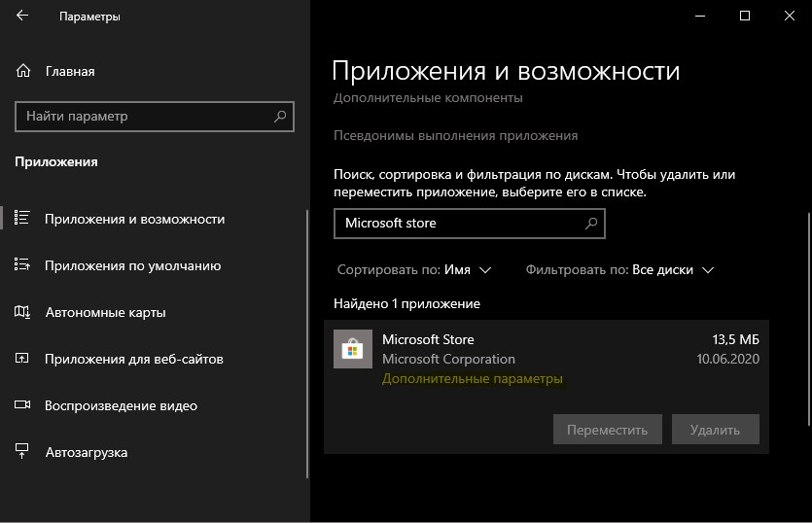
Task: Select the Microsoft Store app name
Action: coord(428,339)
